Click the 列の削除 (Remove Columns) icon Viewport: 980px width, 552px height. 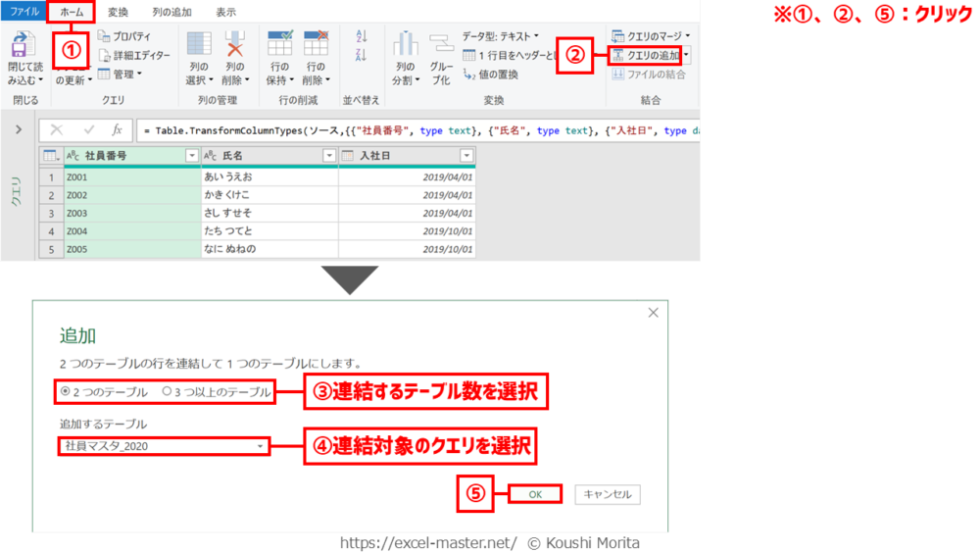235,46
